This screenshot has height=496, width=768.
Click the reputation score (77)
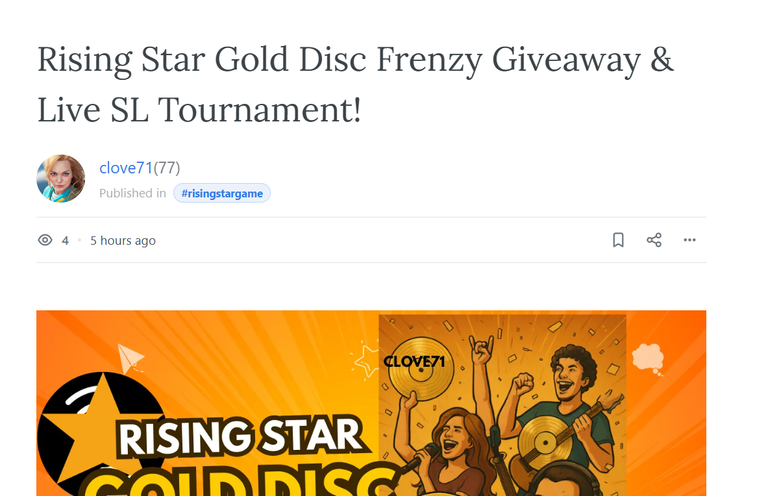pyautogui.click(x=167, y=168)
